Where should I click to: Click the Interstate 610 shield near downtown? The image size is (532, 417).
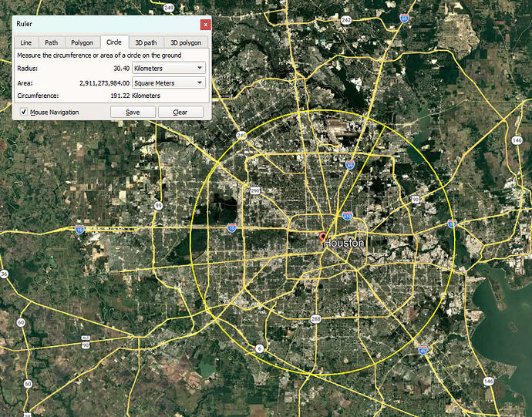tap(348, 216)
